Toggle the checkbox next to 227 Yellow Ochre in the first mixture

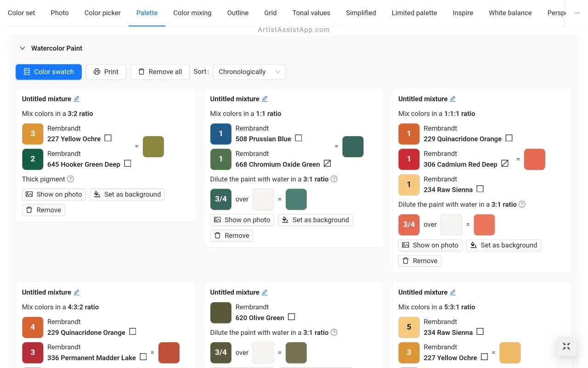108,138
